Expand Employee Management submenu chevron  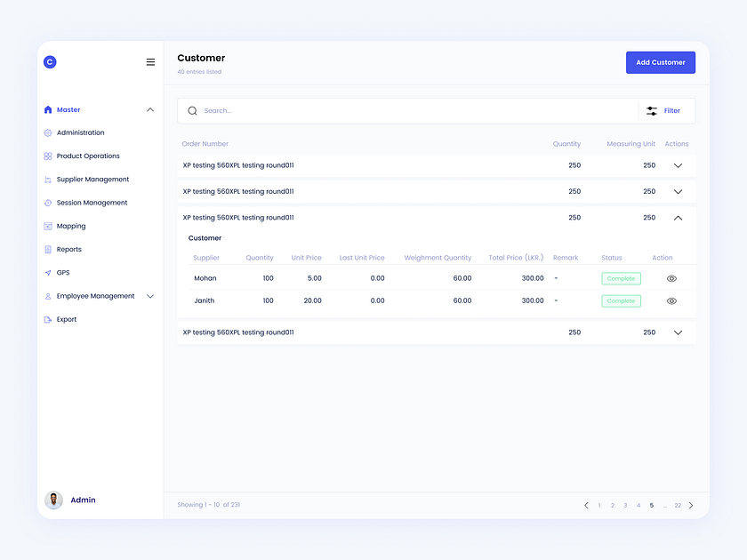[x=150, y=296]
